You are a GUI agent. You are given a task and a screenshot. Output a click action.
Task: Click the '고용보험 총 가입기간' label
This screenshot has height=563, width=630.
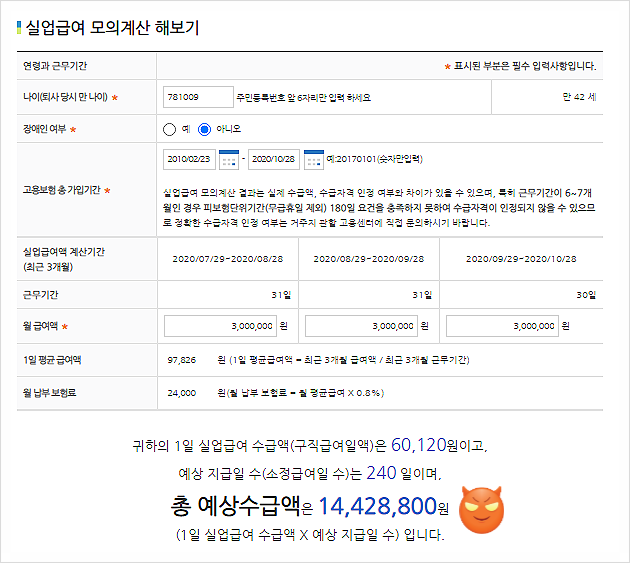61,190
